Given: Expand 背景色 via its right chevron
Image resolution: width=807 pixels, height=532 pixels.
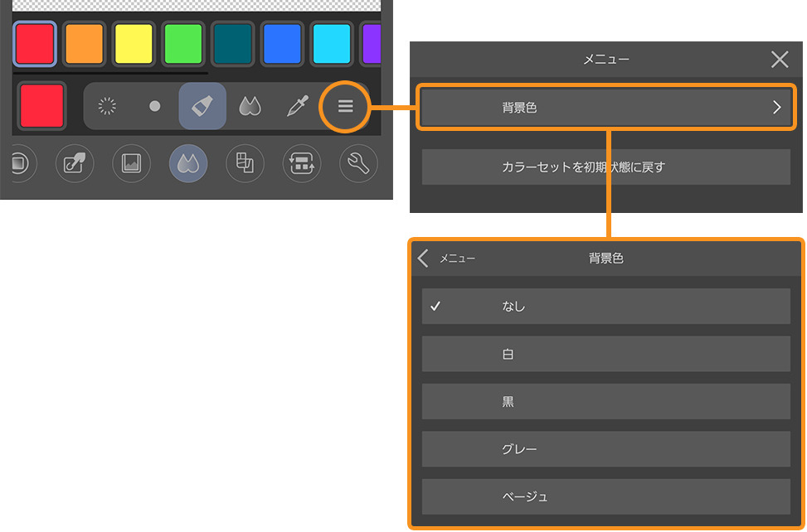Looking at the screenshot, I should pyautogui.click(x=776, y=108).
